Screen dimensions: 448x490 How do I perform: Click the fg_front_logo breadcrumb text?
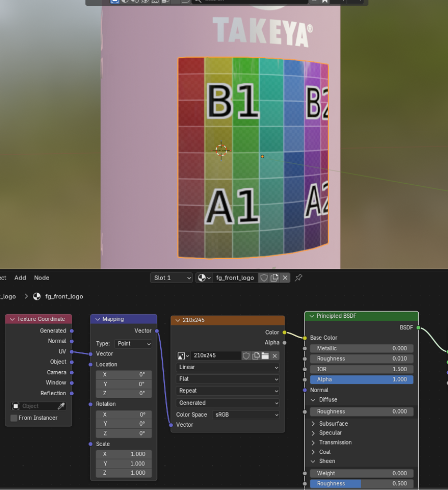tap(64, 296)
